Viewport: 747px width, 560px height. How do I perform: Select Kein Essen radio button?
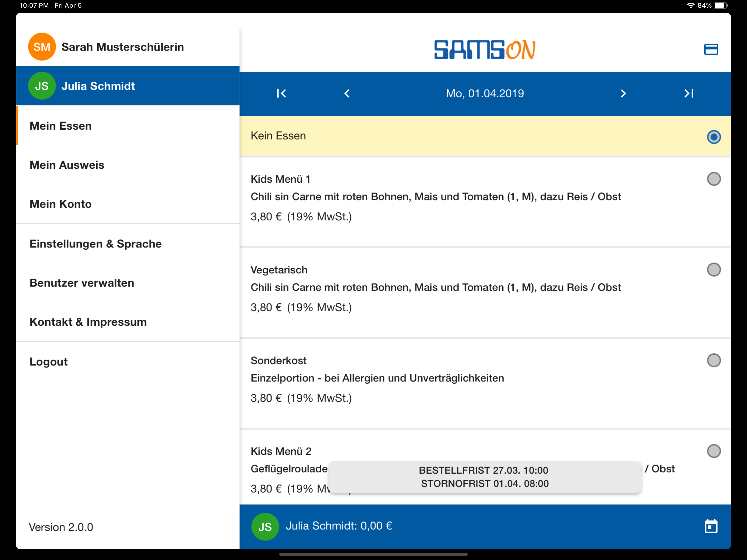713,137
